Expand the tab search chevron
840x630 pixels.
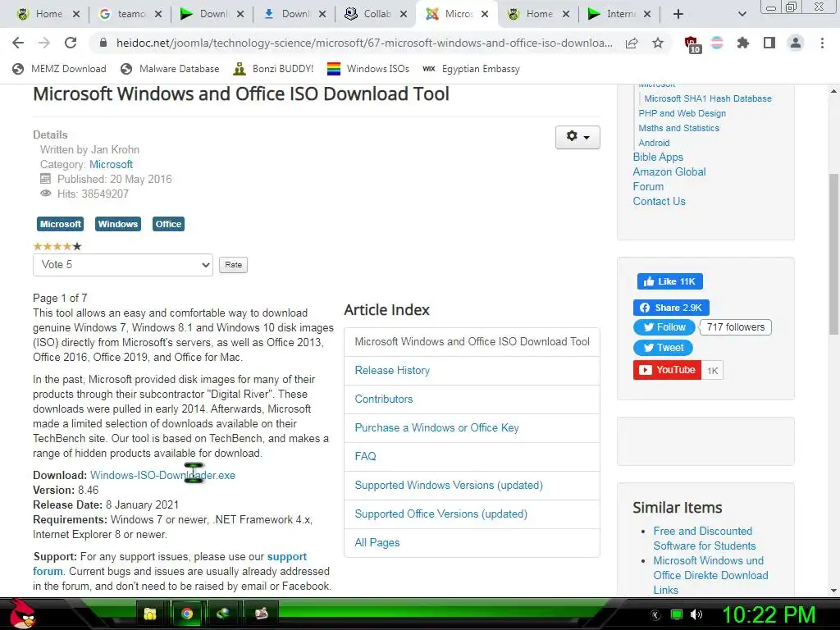click(x=742, y=14)
